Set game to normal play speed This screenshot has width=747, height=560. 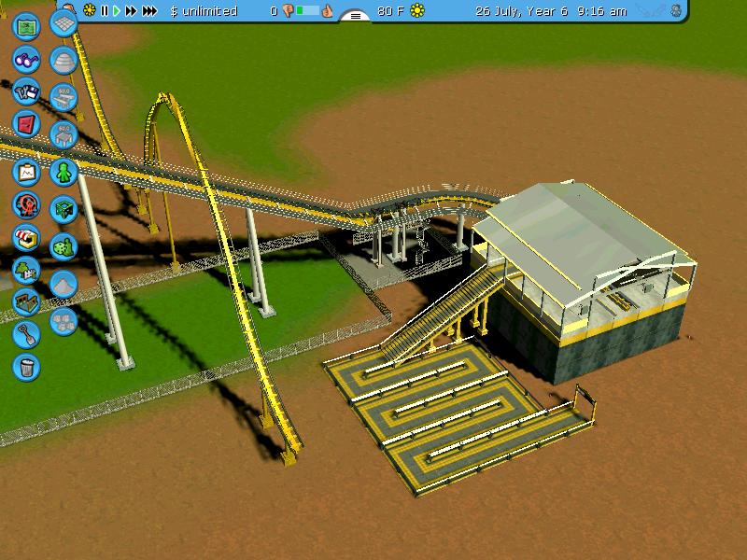pyautogui.click(x=117, y=11)
